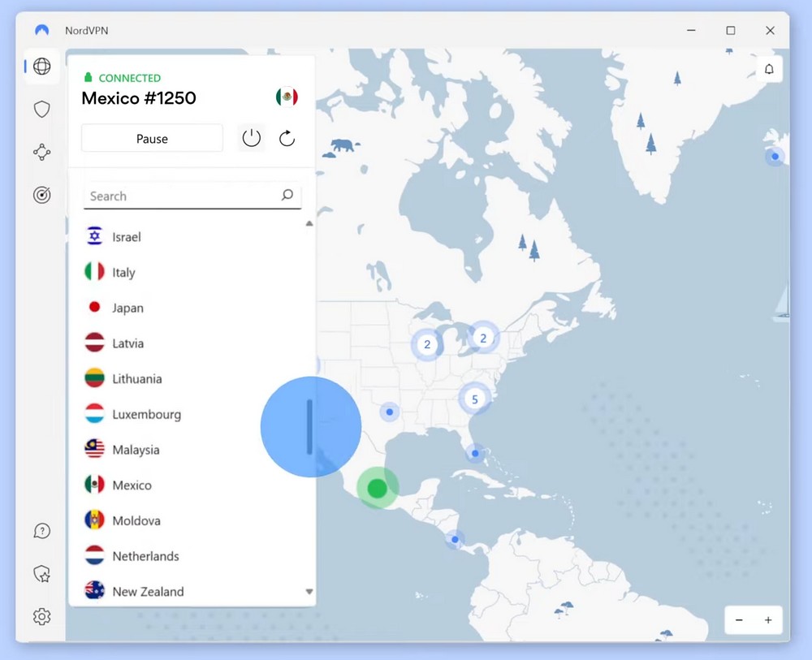Click the Search countries field

point(192,196)
